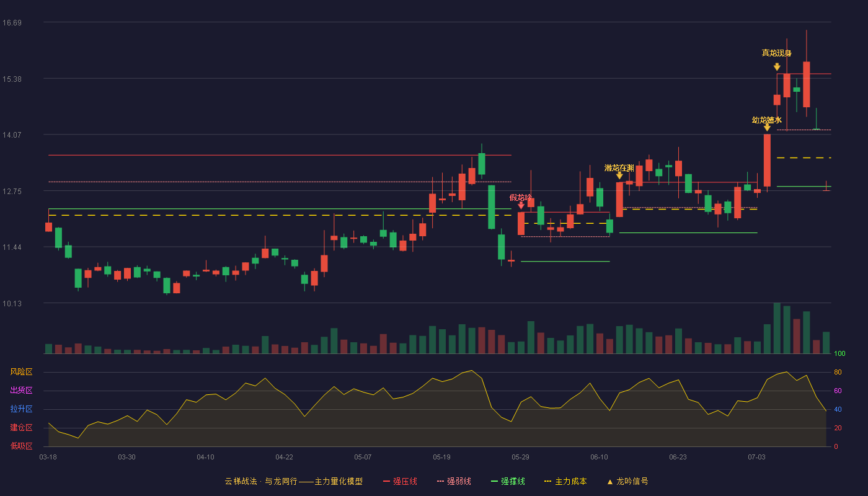
Task: Click the 10.13 price axis label
Action: 12,304
